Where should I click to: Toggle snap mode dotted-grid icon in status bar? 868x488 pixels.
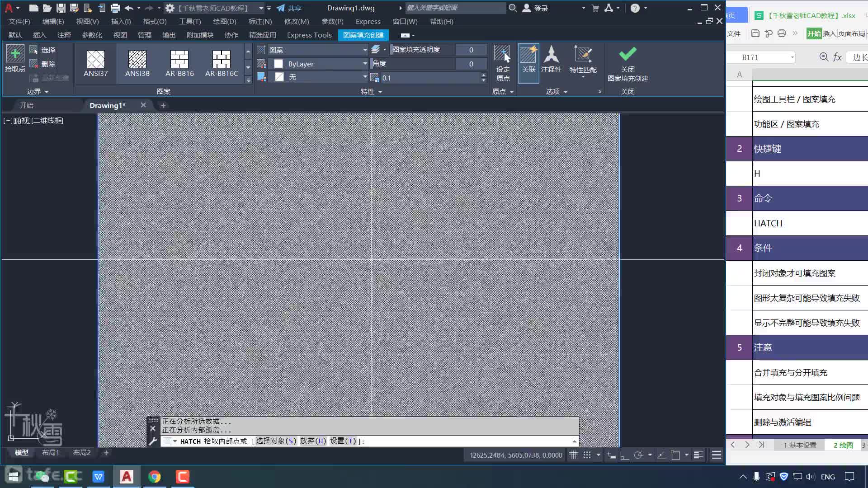pos(587,455)
